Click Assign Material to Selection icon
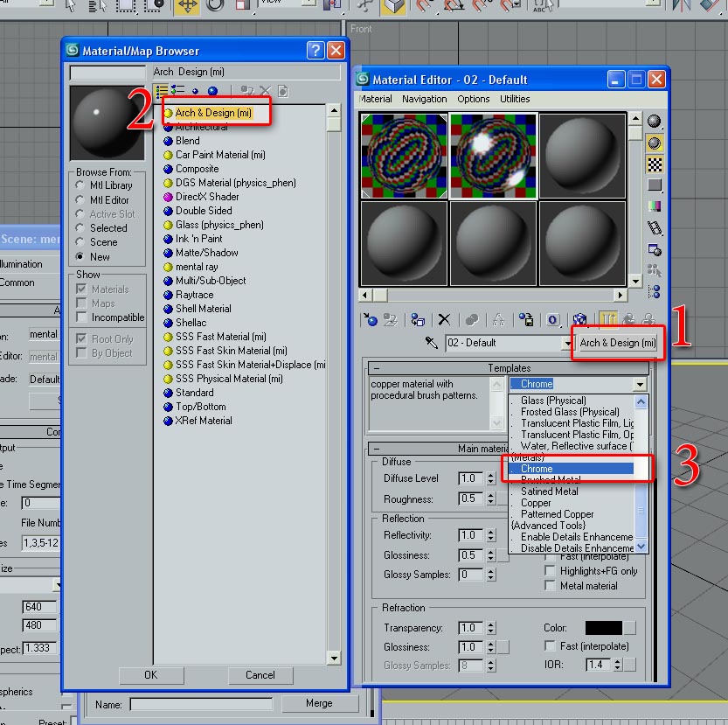728x725 pixels. (418, 319)
